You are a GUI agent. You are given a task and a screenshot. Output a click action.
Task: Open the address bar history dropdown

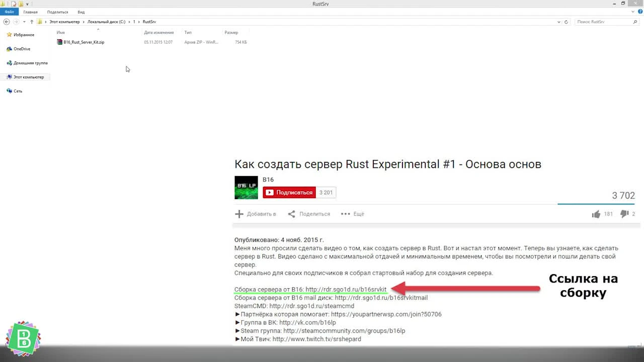click(x=558, y=22)
